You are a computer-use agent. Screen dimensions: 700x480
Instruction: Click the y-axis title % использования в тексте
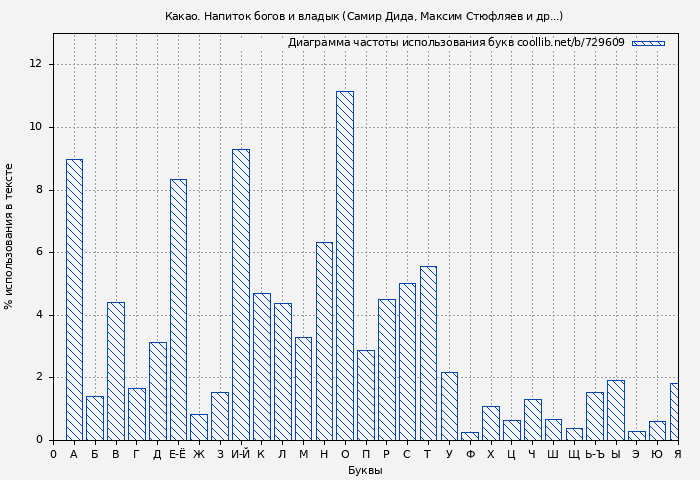[10, 236]
